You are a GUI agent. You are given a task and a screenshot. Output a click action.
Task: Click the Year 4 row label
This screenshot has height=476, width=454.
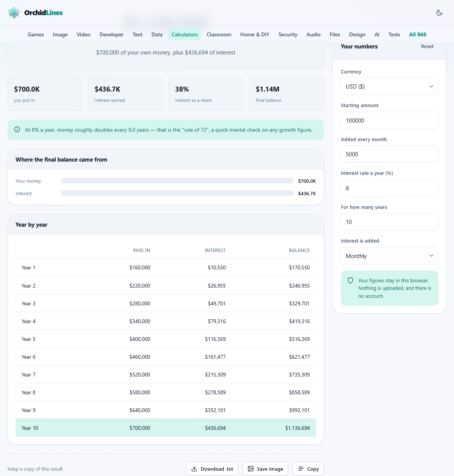click(28, 321)
